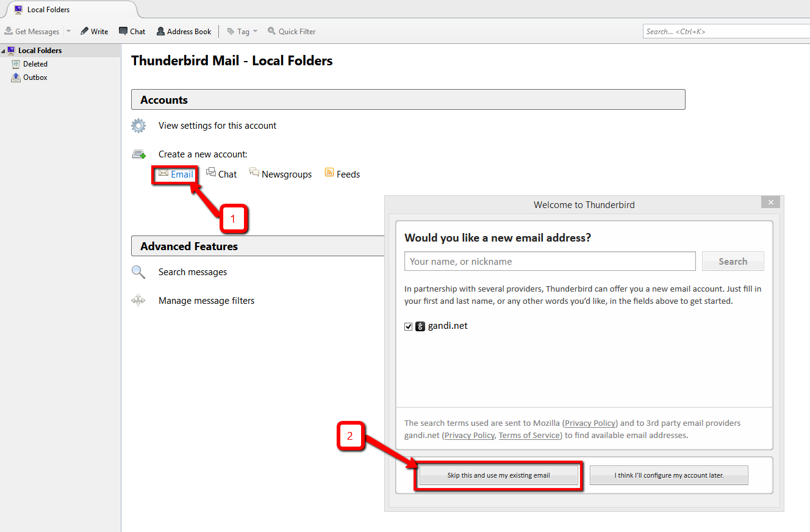Create a new Email account
The height and width of the screenshot is (532, 810).
click(182, 174)
